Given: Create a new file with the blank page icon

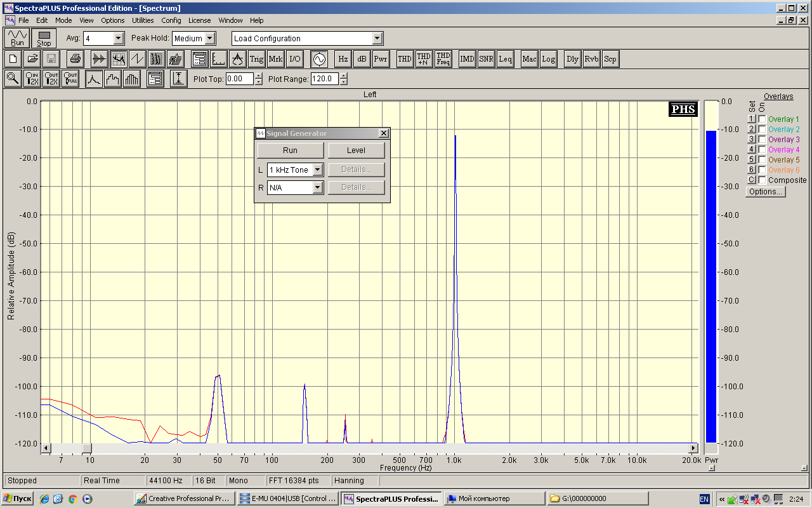Looking at the screenshot, I should (x=13, y=59).
